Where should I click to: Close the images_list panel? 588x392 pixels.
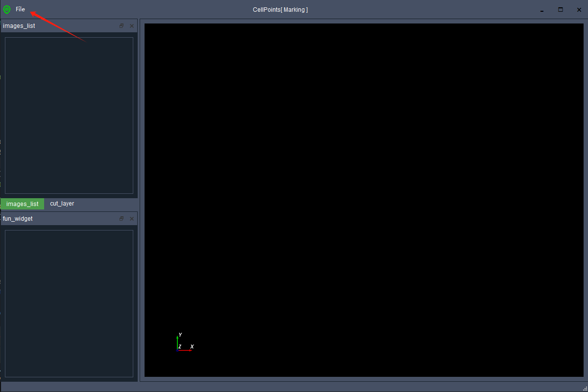(x=131, y=26)
